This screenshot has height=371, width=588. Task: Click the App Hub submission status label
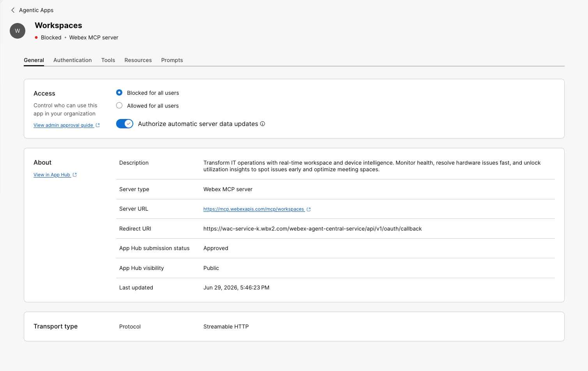154,248
